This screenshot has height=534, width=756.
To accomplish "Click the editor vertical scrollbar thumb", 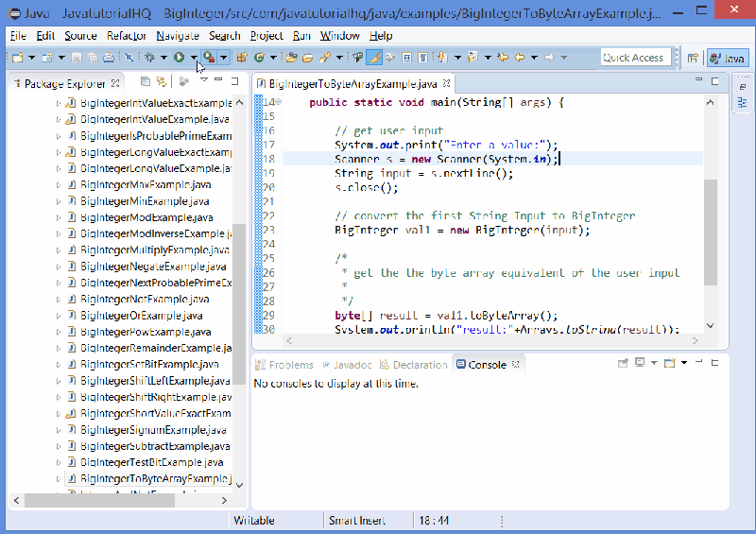I will point(711,232).
